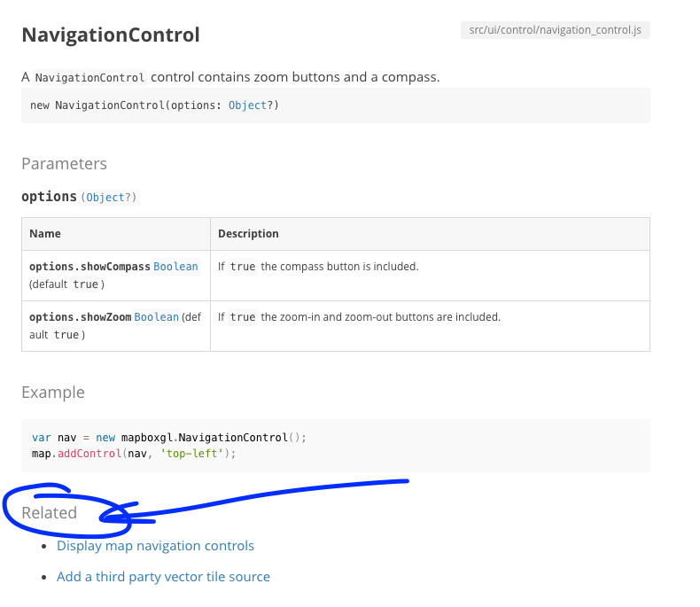Click Boolean type link for options.showZoom
The image size is (700, 607).
(x=156, y=317)
